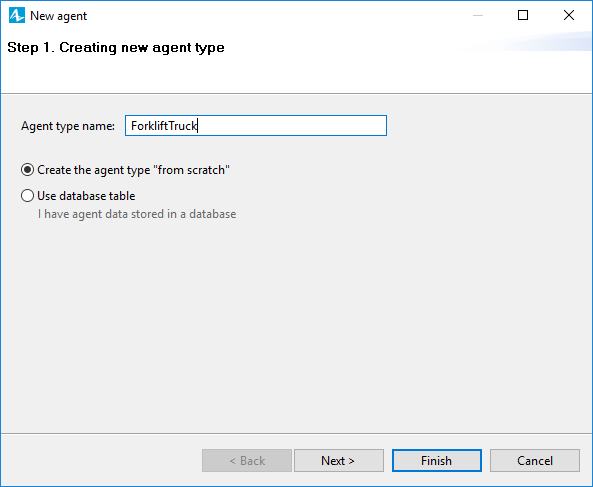
Task: Click the "New agent" window title text
Action: 59,16
